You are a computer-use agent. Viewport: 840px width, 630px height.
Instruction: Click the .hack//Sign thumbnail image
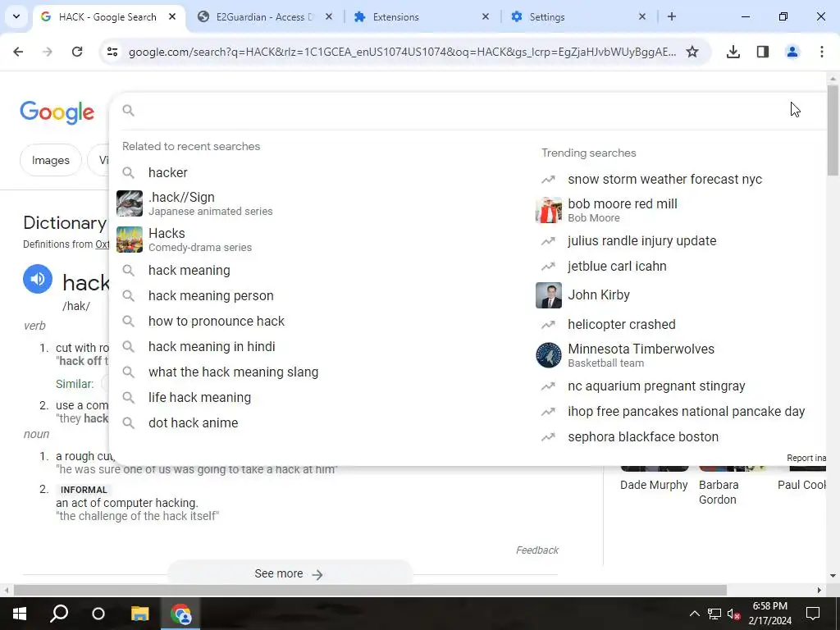(130, 203)
